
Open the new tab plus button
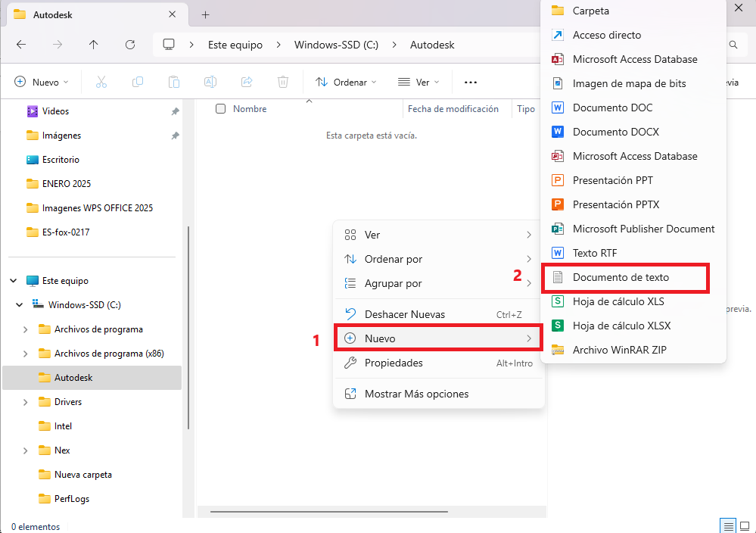[x=205, y=14]
